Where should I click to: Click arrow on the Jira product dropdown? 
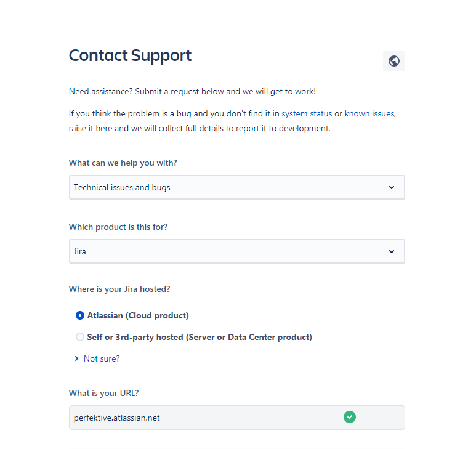tap(392, 251)
